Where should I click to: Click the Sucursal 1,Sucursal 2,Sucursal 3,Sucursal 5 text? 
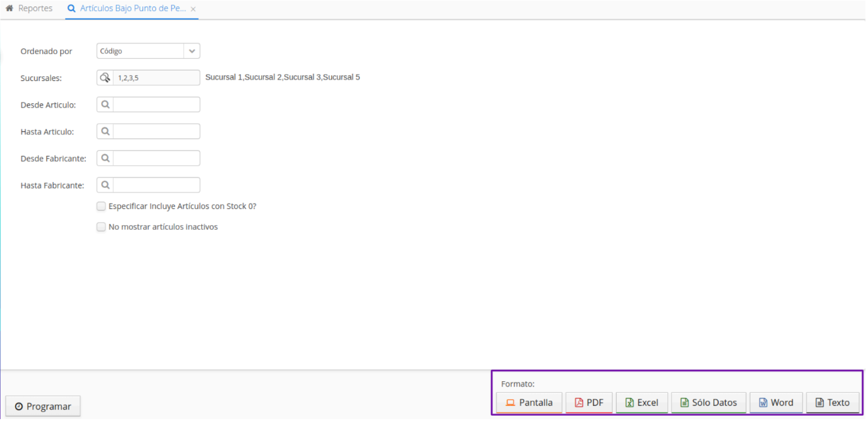(x=283, y=77)
